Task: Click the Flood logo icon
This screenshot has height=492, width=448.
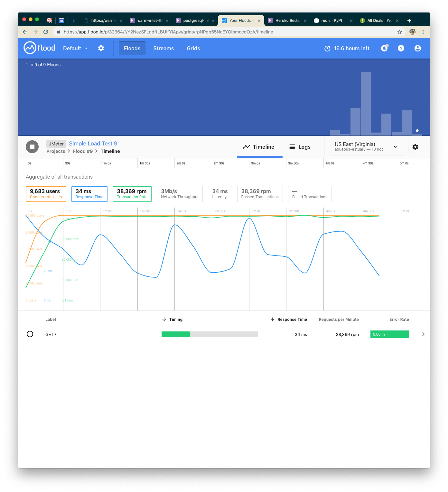Action: (x=30, y=48)
